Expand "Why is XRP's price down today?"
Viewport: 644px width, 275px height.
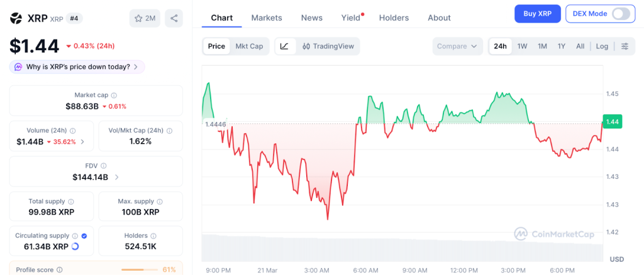pyautogui.click(x=77, y=67)
